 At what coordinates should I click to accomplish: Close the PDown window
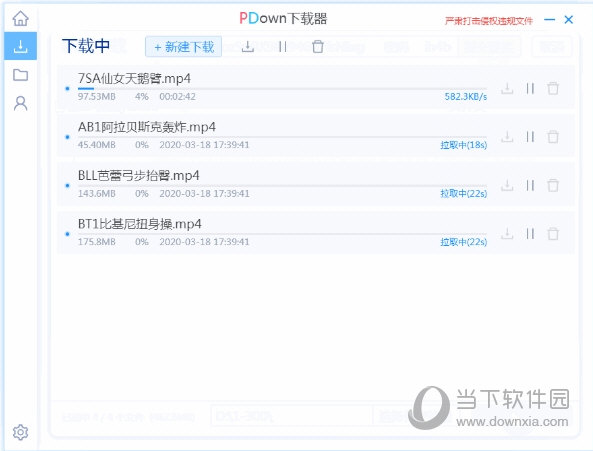pyautogui.click(x=568, y=19)
